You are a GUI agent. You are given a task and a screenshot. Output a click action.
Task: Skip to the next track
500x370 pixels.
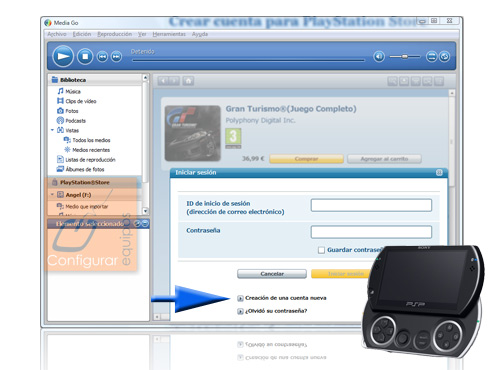click(x=116, y=57)
